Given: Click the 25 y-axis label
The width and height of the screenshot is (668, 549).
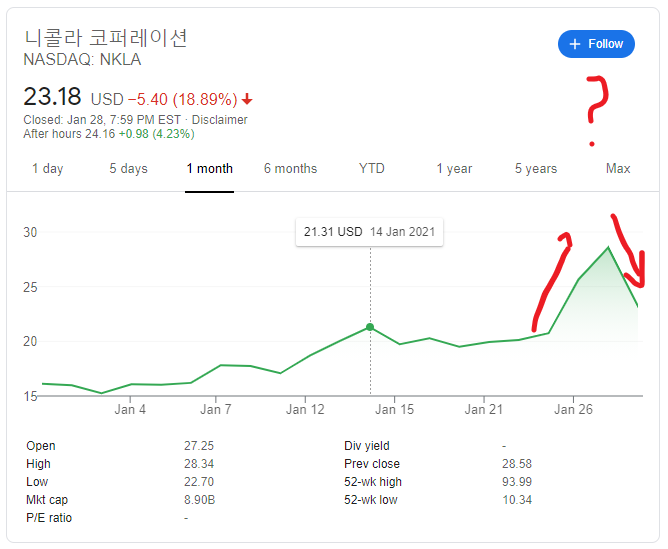Looking at the screenshot, I should (30, 287).
